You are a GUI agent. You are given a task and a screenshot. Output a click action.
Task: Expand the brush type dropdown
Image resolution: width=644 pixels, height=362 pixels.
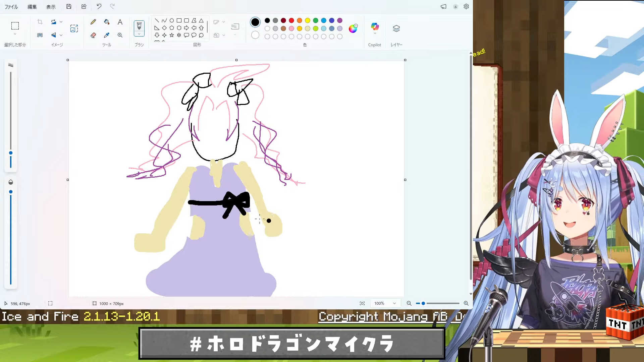click(139, 34)
